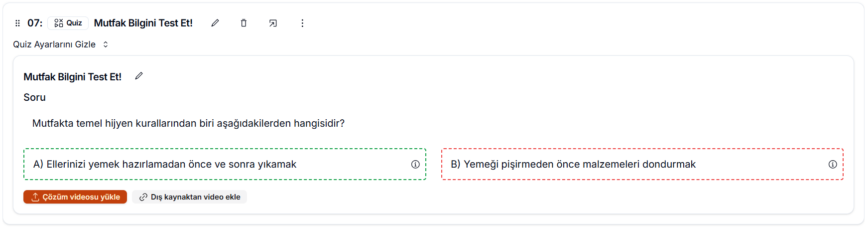Viewport: 868px width, 227px height.
Task: Collapse Quiz Ayarlarını Gizle settings
Action: [x=54, y=44]
